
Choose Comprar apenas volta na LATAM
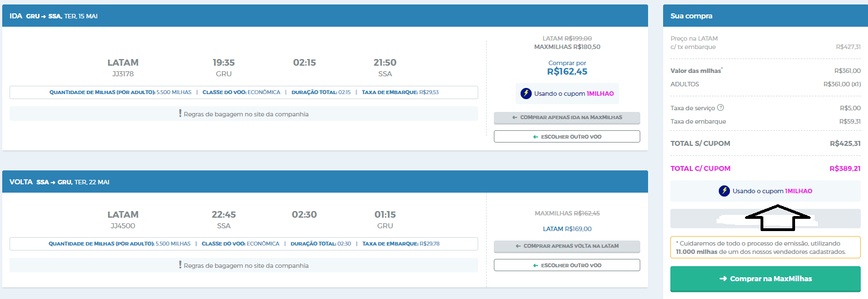[567, 246]
